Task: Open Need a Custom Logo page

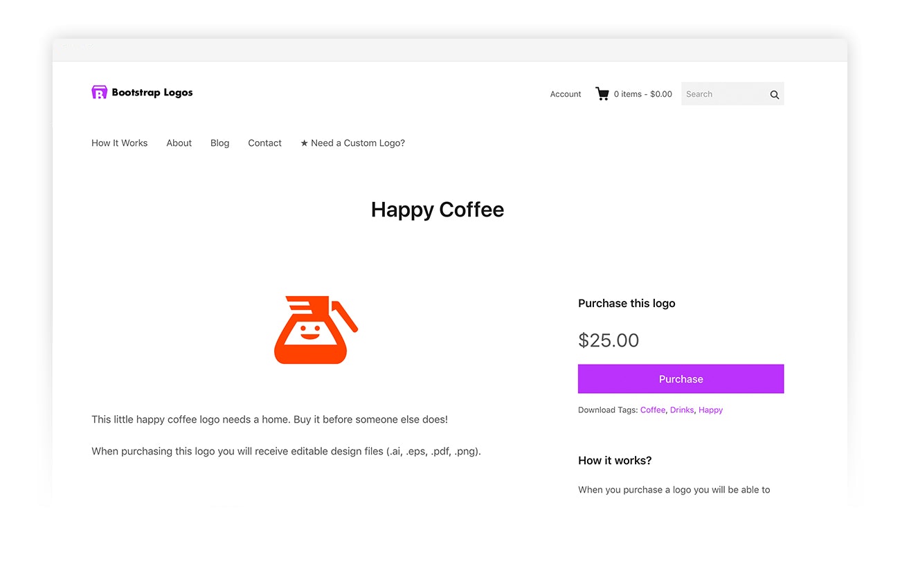Action: tap(357, 143)
